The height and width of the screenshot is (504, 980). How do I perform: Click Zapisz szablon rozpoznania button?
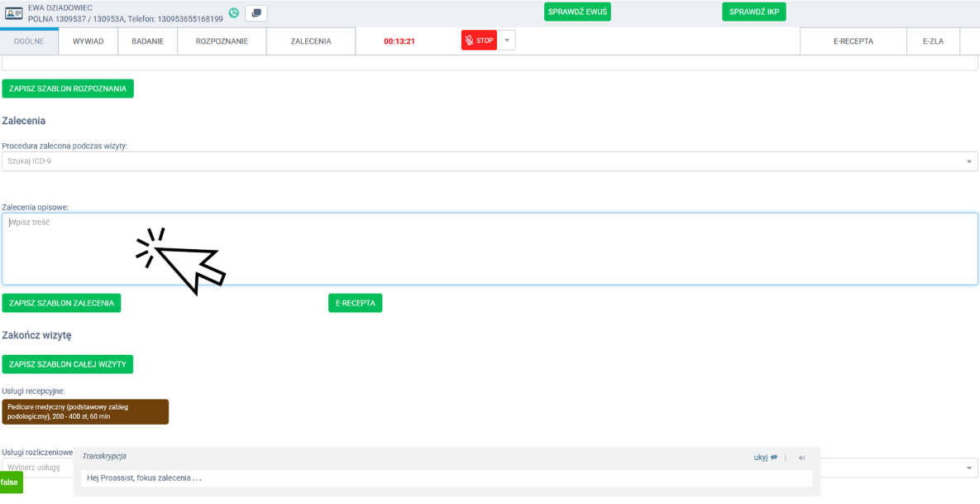click(68, 89)
